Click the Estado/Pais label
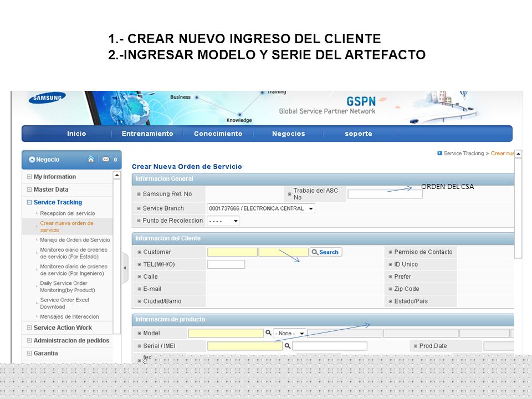The width and height of the screenshot is (532, 399). coord(411,301)
